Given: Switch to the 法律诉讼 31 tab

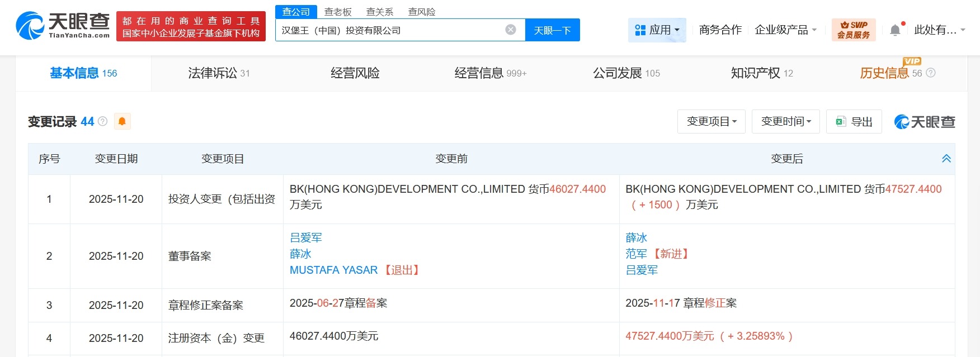Looking at the screenshot, I should [219, 73].
